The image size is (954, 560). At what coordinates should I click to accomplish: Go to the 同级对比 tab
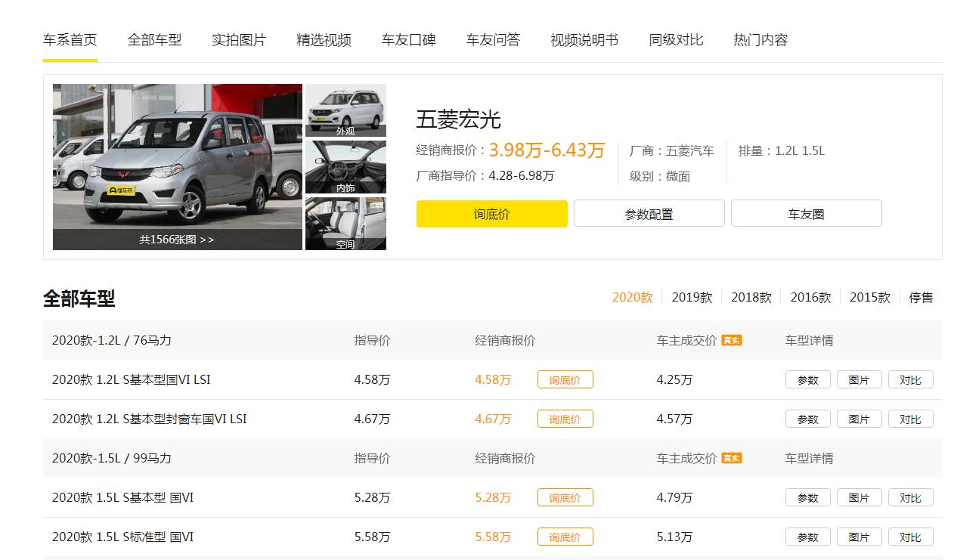pos(676,40)
